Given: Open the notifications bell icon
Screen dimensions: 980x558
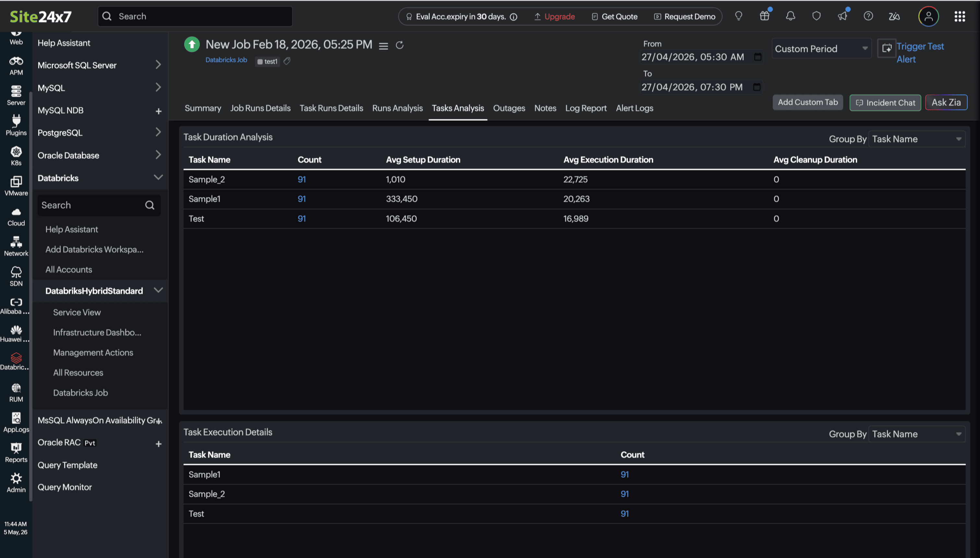Looking at the screenshot, I should pyautogui.click(x=790, y=16).
